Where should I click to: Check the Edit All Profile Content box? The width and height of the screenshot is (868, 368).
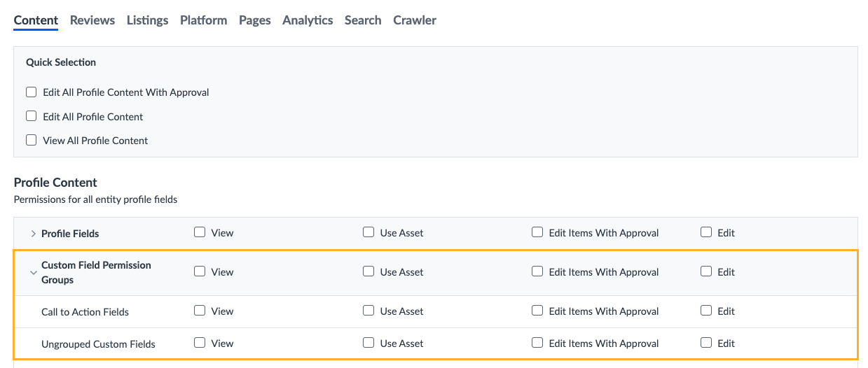pos(31,116)
